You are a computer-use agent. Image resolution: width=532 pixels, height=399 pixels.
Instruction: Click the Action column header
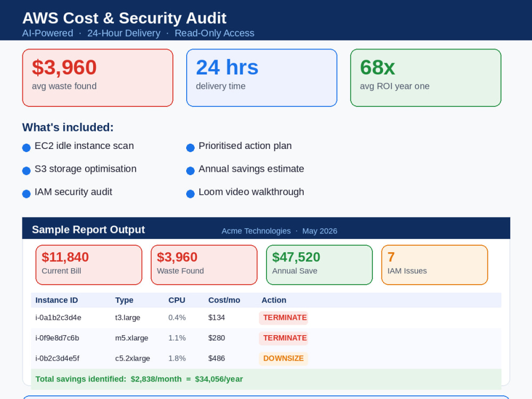tap(274, 300)
